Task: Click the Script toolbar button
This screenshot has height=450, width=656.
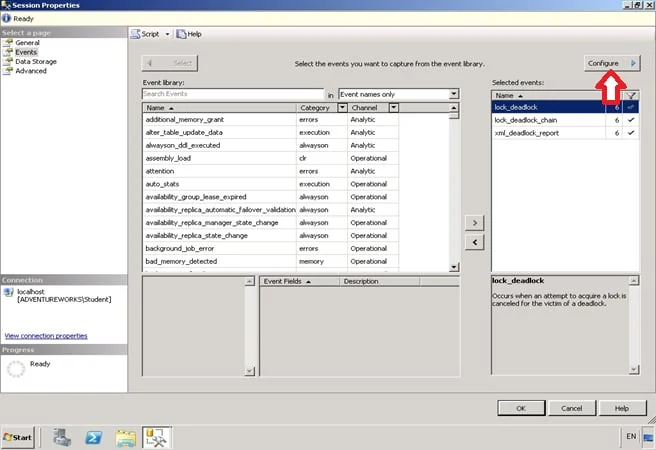Action: [x=145, y=34]
